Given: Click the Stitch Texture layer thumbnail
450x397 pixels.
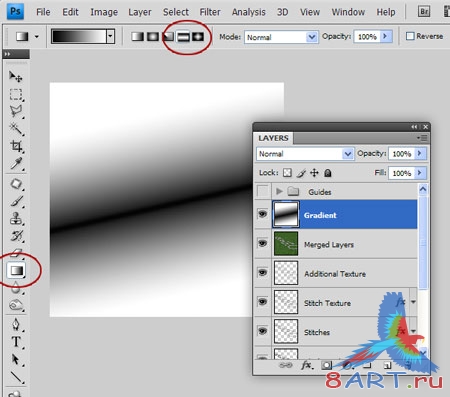Looking at the screenshot, I should (286, 302).
